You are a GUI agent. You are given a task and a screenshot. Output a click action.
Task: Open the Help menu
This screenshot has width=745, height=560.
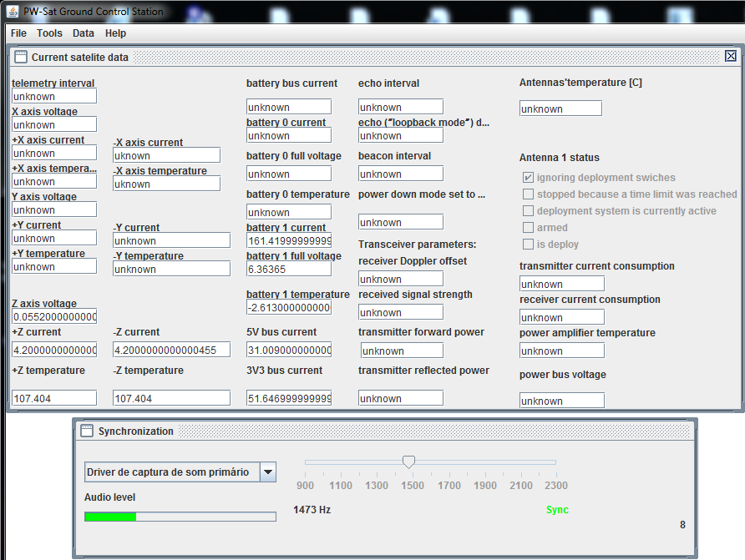point(115,33)
